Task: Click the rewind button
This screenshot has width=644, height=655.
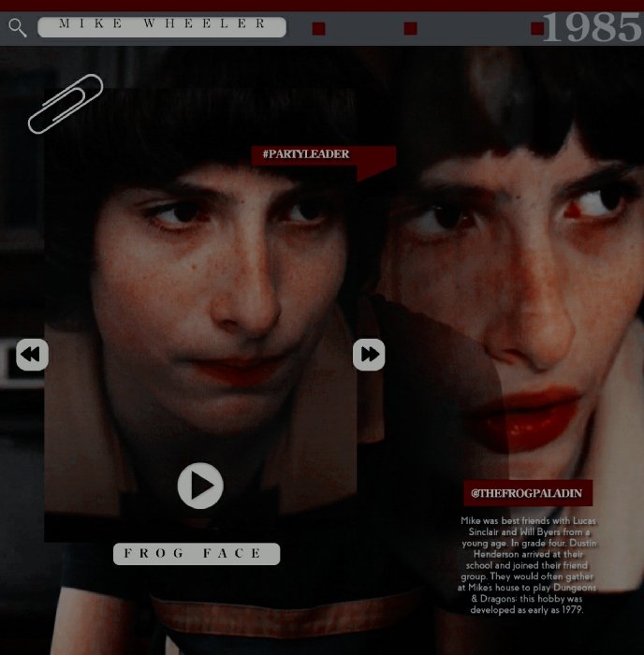Action: click(x=32, y=355)
